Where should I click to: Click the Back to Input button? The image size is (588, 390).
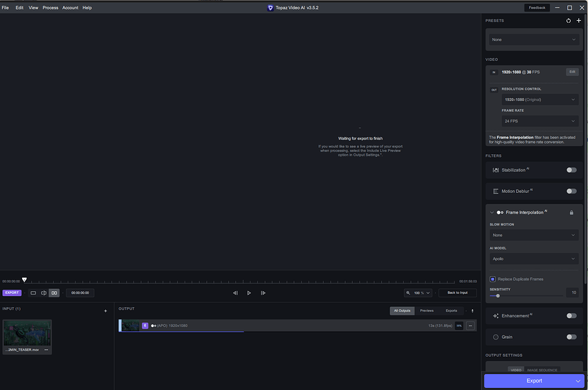(x=457, y=292)
